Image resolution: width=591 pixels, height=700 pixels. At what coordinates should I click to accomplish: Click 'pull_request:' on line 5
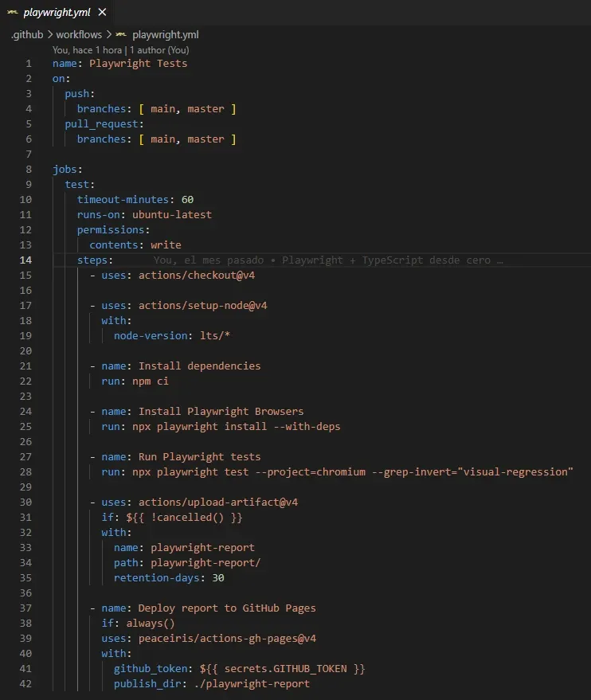click(x=104, y=124)
